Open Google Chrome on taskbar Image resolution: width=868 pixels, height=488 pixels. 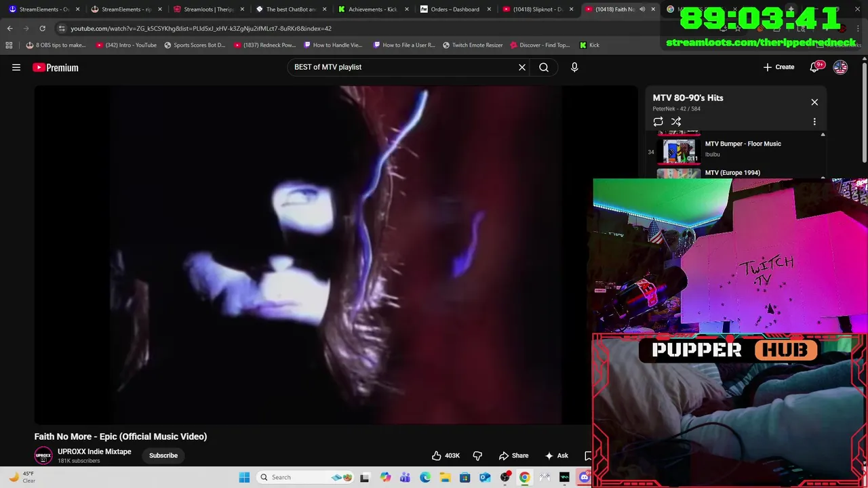524,477
